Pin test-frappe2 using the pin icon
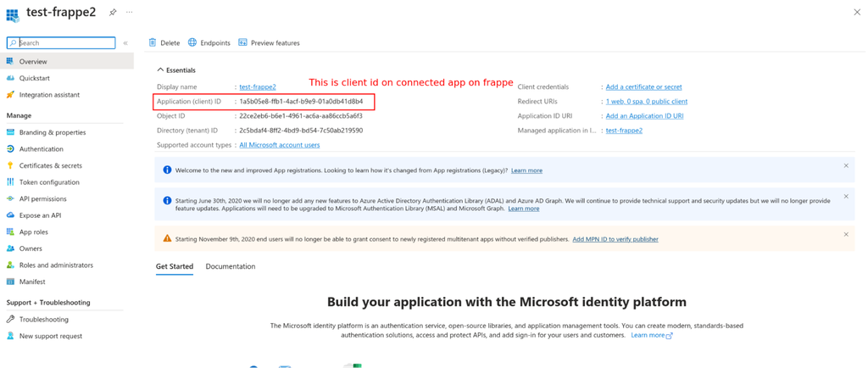This screenshot has height=368, width=868. click(x=113, y=12)
